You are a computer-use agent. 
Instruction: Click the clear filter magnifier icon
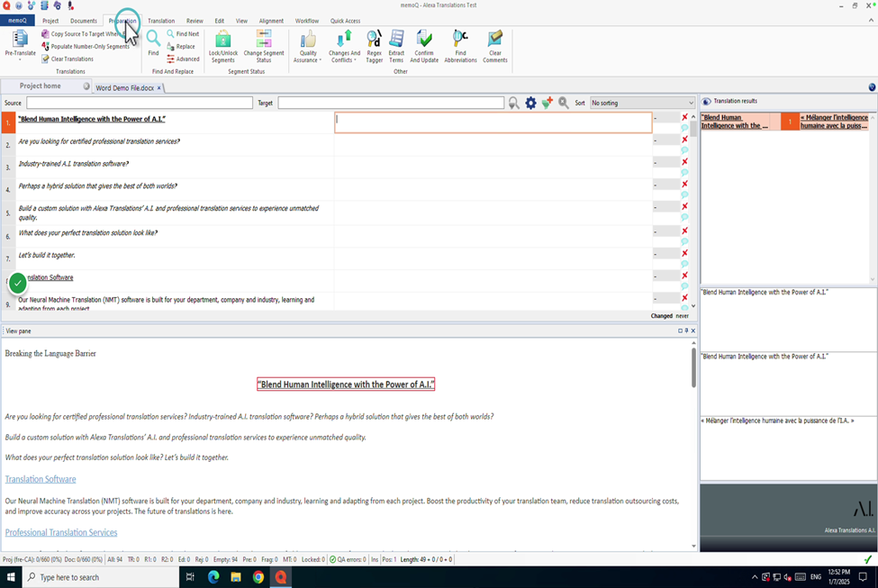[564, 103]
